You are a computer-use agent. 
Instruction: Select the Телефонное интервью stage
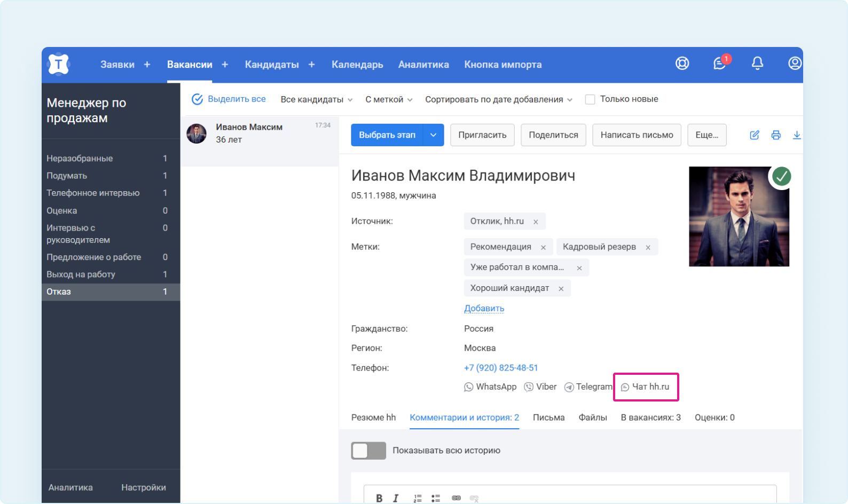pos(111,193)
